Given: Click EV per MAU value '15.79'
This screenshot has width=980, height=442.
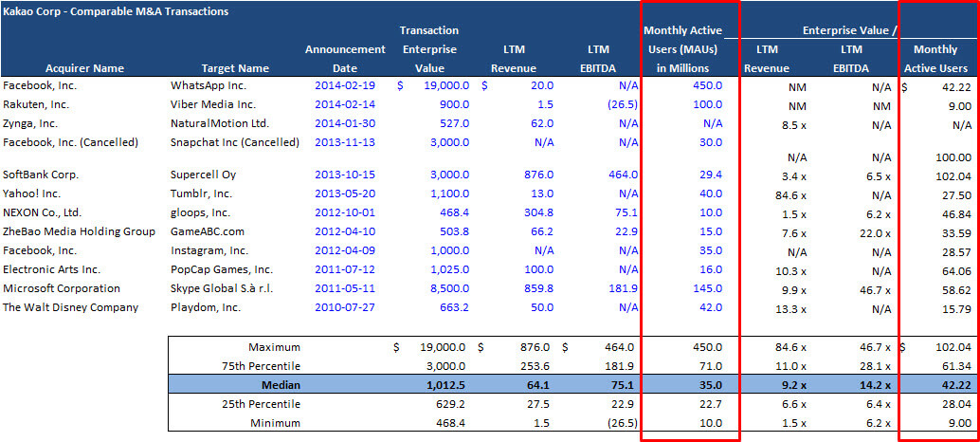Looking at the screenshot, I should pos(957,307).
